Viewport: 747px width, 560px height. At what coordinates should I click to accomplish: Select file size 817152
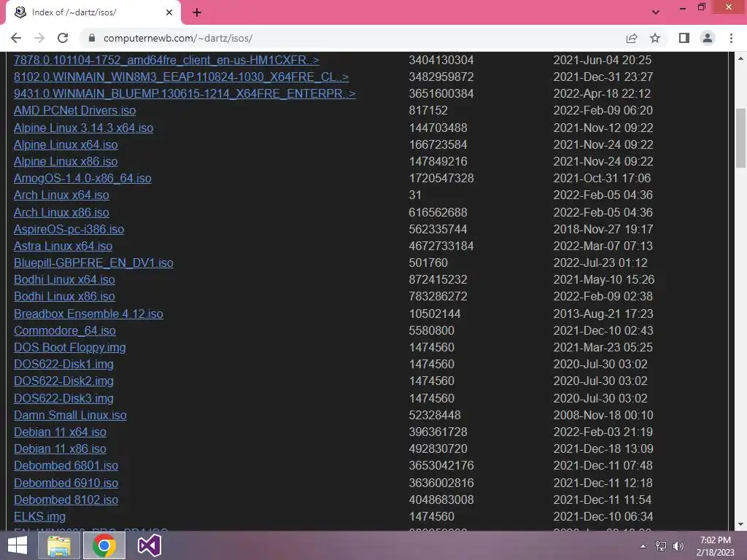[428, 111]
